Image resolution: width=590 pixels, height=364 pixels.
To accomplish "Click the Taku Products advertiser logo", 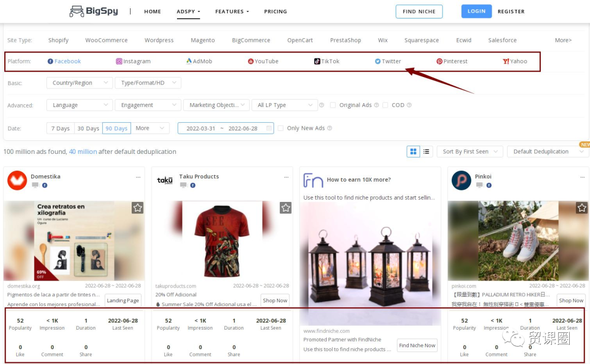I will [165, 181].
